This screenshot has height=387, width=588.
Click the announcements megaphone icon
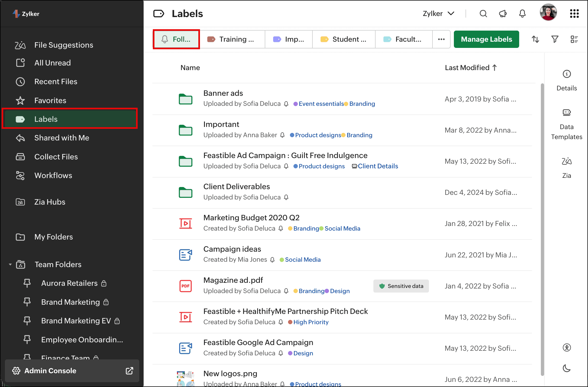coord(503,14)
